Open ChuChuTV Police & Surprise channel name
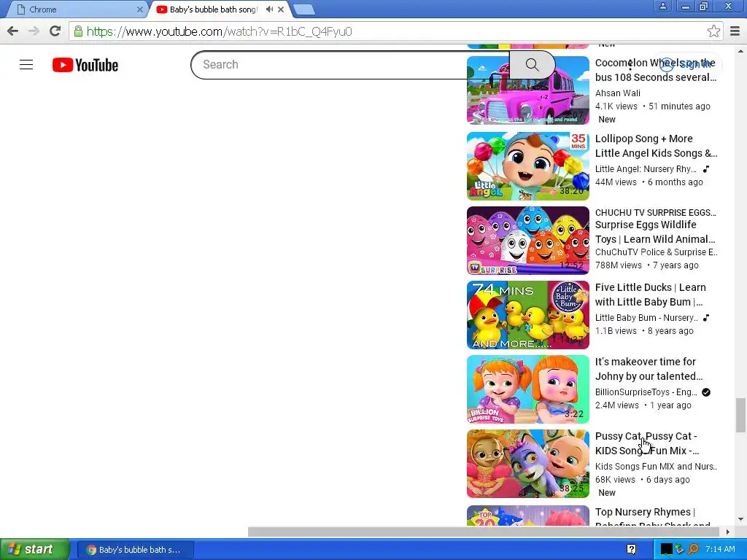 (x=656, y=252)
